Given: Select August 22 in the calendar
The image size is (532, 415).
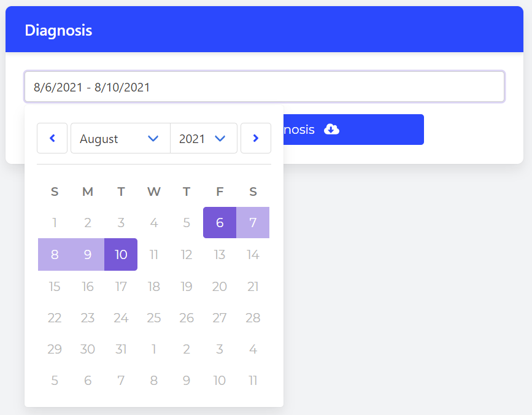Looking at the screenshot, I should coord(54,317).
